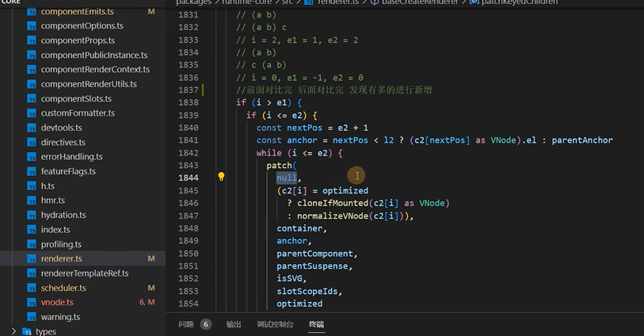This screenshot has width=644, height=336.
Task: Open hmr.ts file
Action: pyautogui.click(x=52, y=200)
